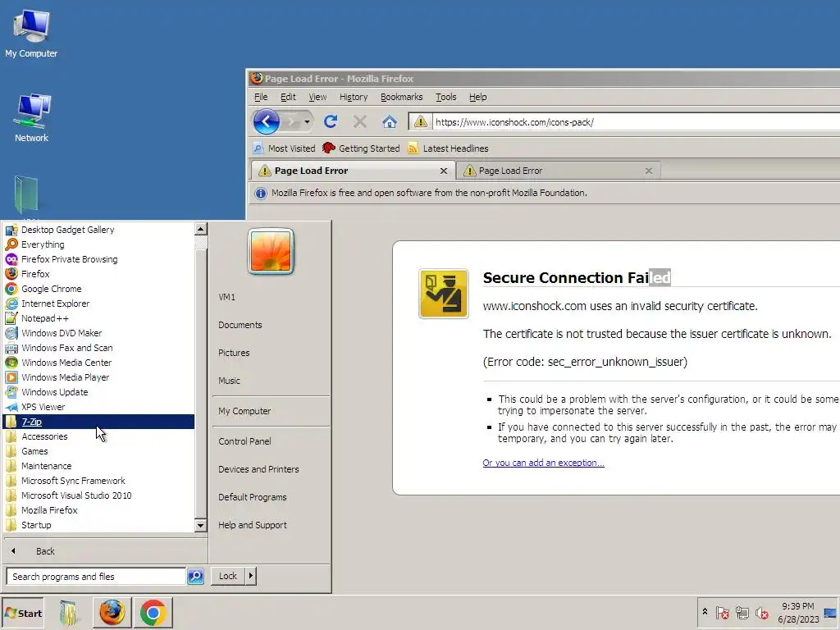Click Back in Start menu programs list
This screenshot has height=630, width=840.
coord(104,551)
